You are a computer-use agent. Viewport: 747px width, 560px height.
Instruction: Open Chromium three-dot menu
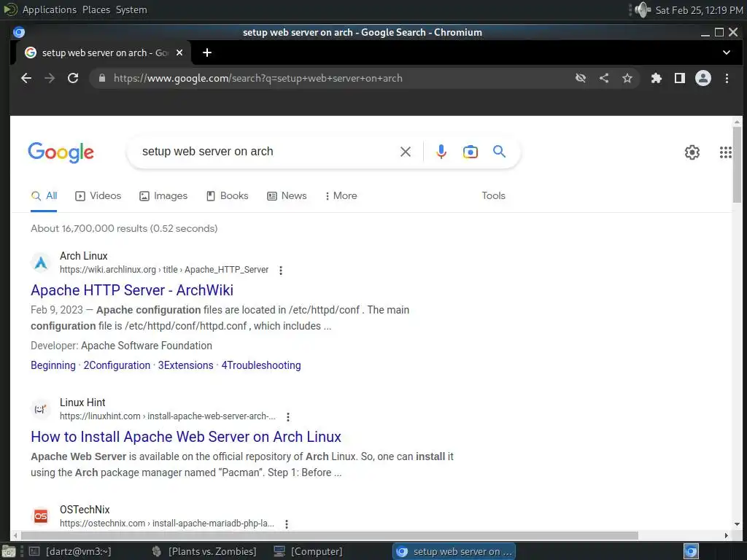click(x=727, y=78)
